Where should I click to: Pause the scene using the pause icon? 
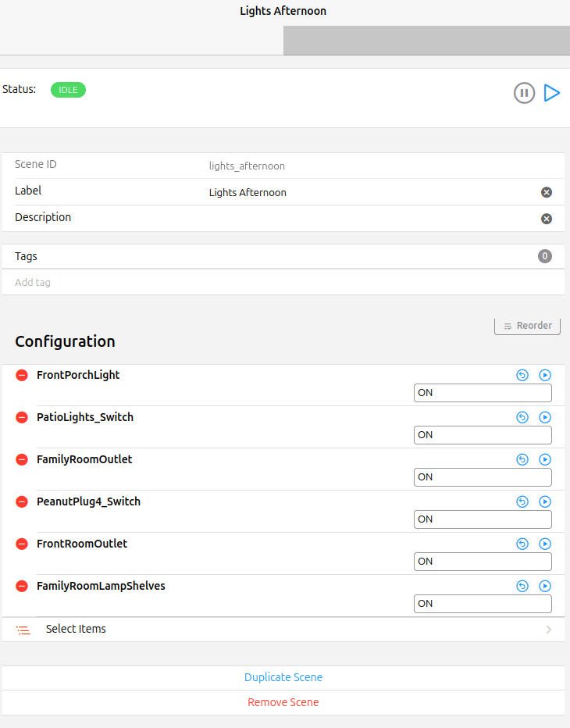525,93
